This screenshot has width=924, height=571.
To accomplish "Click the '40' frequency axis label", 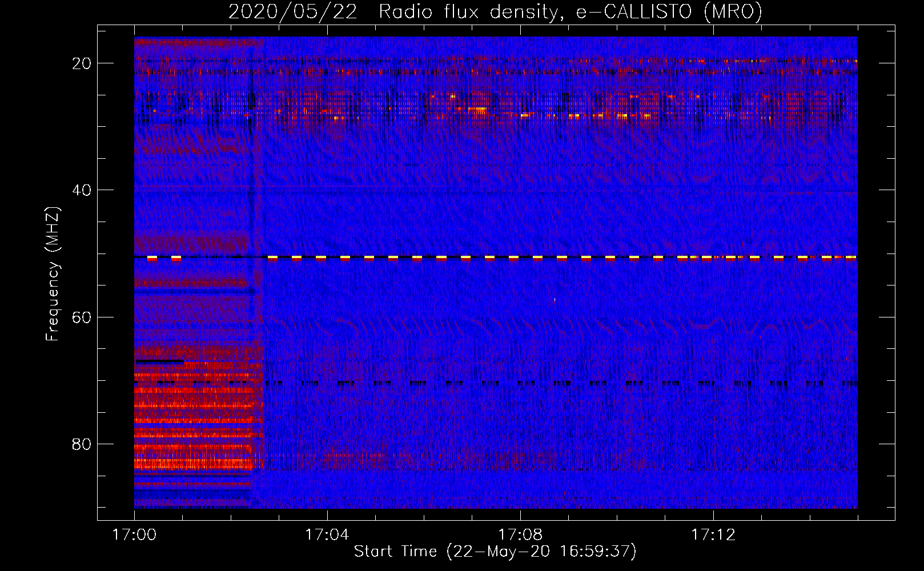I will pos(82,190).
